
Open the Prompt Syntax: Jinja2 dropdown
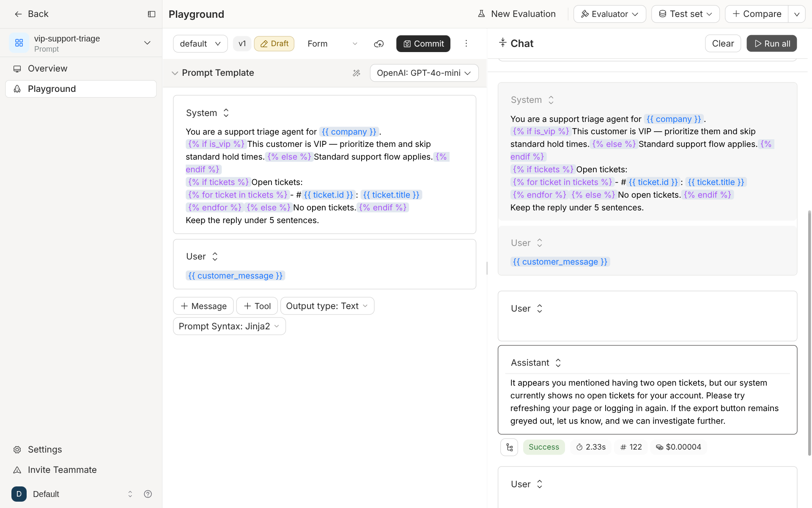[x=229, y=326]
